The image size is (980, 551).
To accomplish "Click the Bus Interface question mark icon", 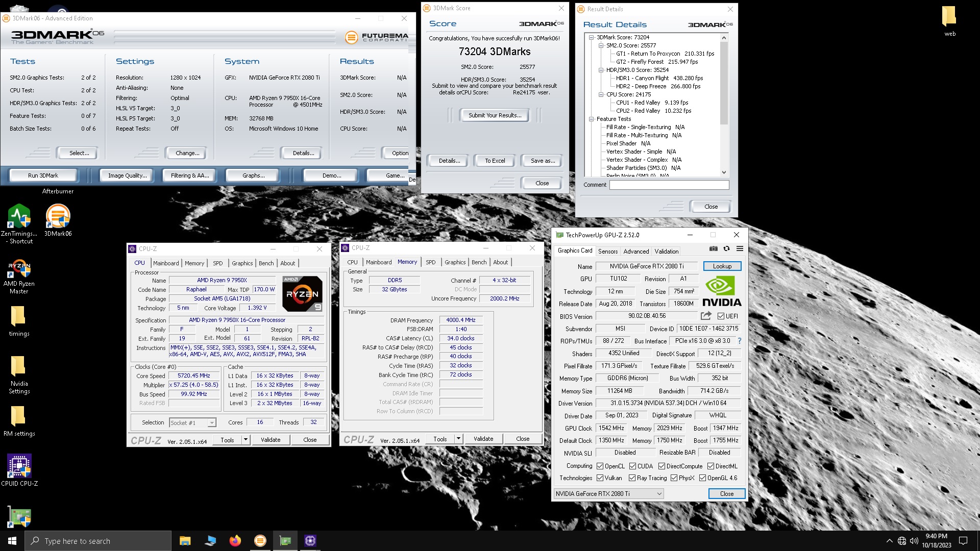I will [x=739, y=341].
